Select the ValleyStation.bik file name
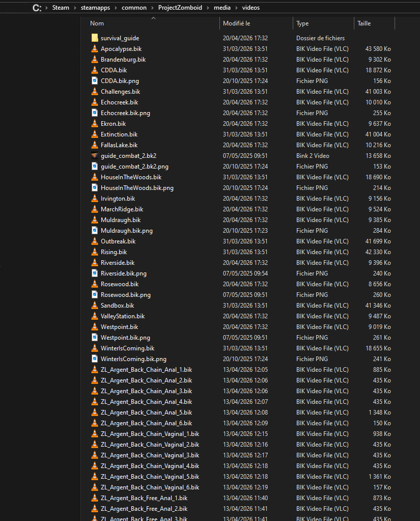This screenshot has width=420, height=521. [123, 316]
